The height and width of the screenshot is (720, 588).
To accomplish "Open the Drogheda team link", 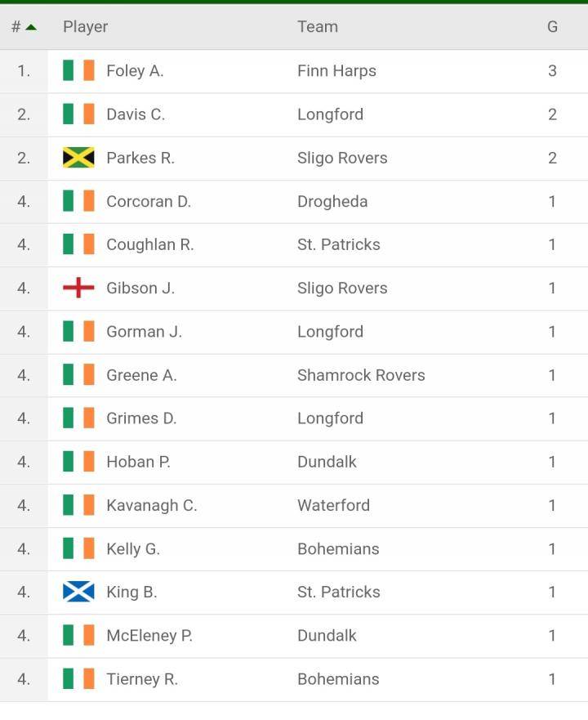I will [332, 201].
